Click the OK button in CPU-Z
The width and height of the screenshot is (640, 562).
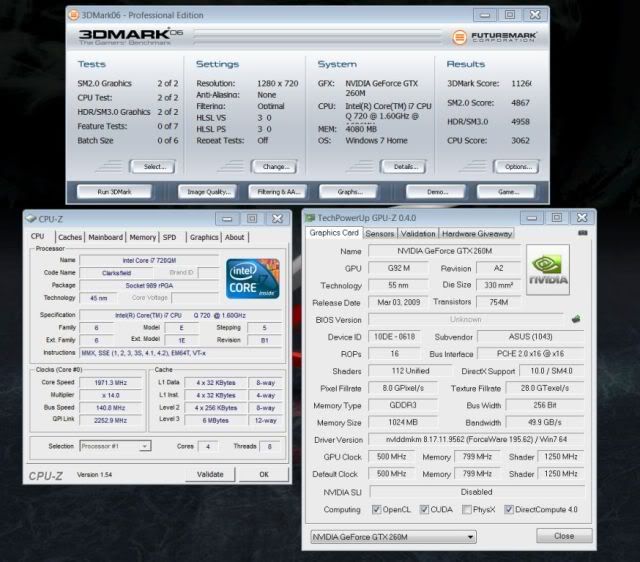click(x=264, y=474)
